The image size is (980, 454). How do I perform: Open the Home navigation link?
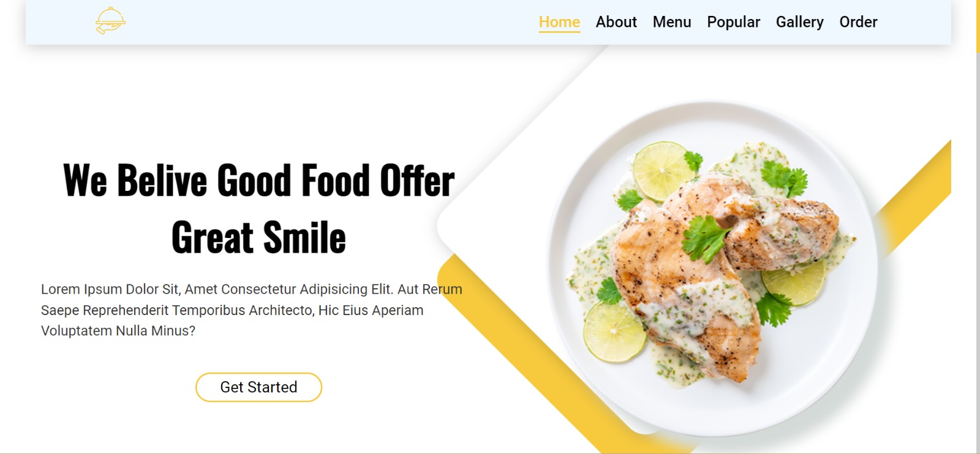pyautogui.click(x=559, y=22)
